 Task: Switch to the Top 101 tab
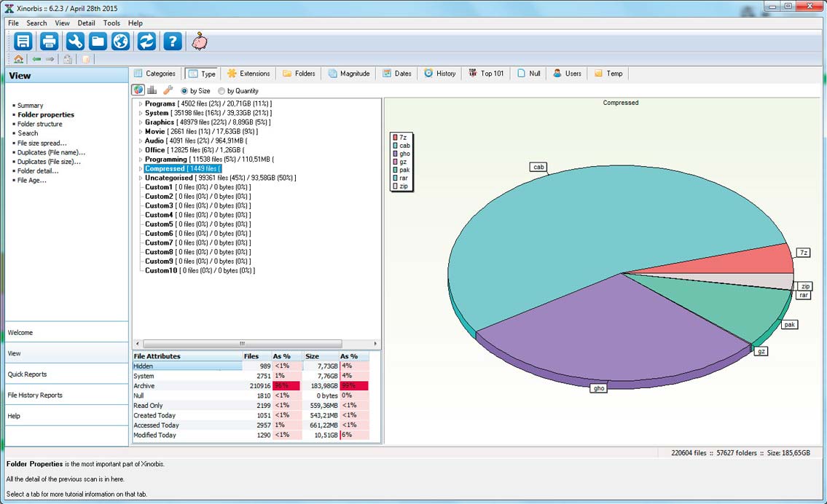[x=486, y=74]
